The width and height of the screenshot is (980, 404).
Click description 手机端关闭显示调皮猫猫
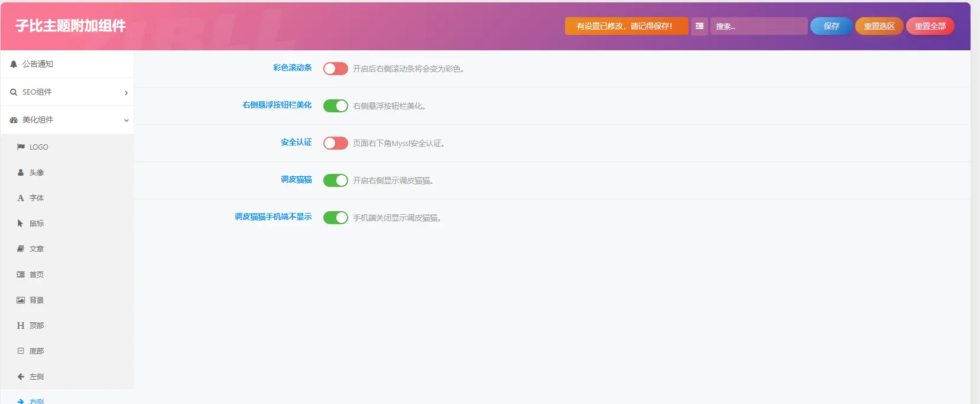(397, 218)
